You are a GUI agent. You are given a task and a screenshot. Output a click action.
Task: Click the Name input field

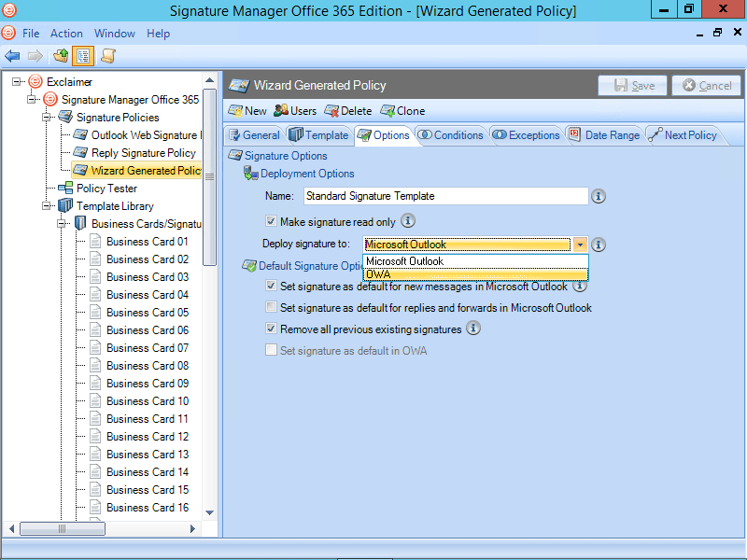(446, 196)
